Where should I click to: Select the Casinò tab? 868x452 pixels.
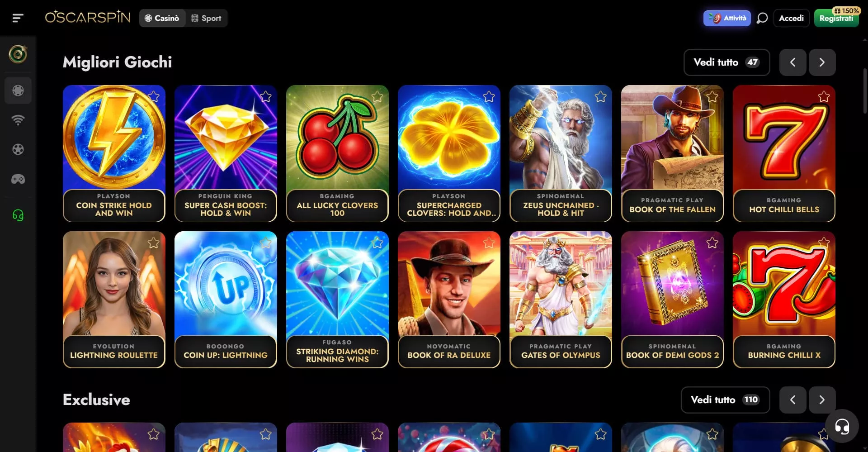click(162, 18)
